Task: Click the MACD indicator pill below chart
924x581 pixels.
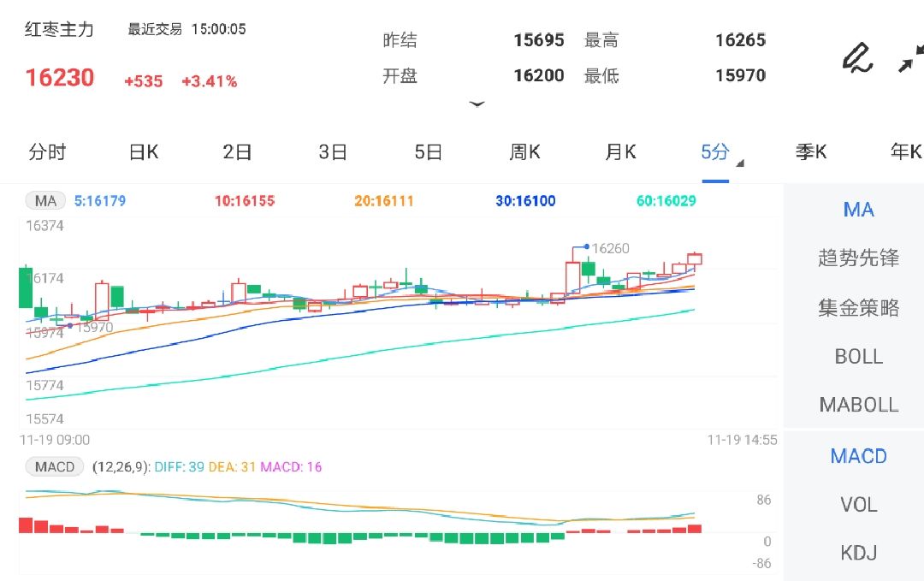Action: point(54,466)
